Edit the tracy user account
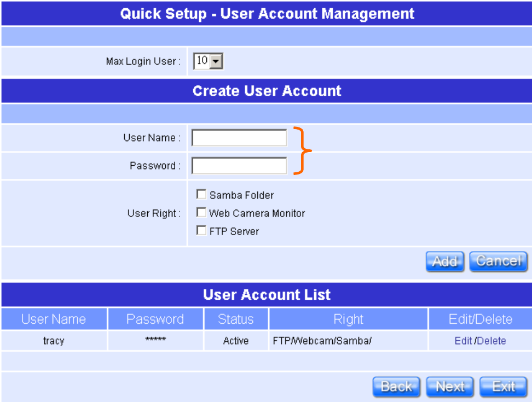Screen dimensions: 532x402 pos(463,341)
